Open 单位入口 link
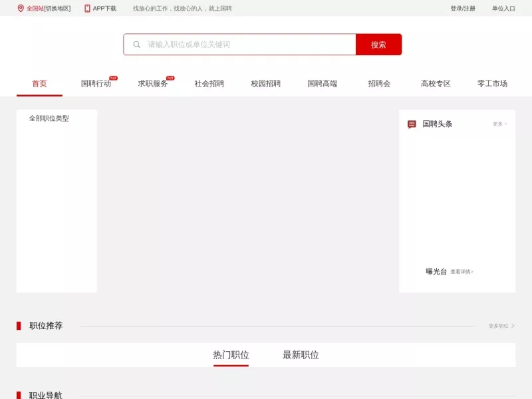 pos(503,9)
